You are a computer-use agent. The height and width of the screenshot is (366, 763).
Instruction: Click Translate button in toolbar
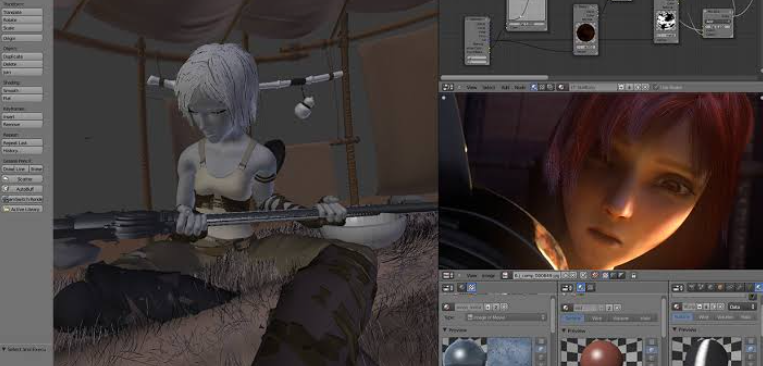pos(22,12)
